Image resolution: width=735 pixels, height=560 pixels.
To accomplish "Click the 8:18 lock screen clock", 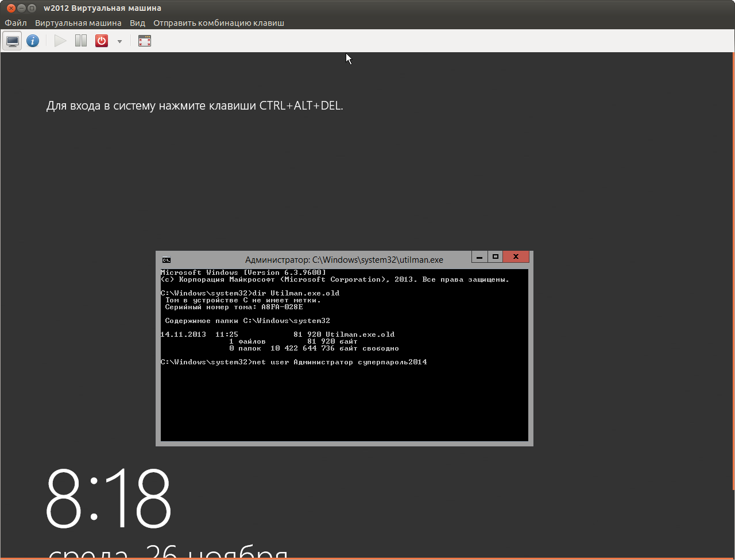I will click(x=109, y=498).
